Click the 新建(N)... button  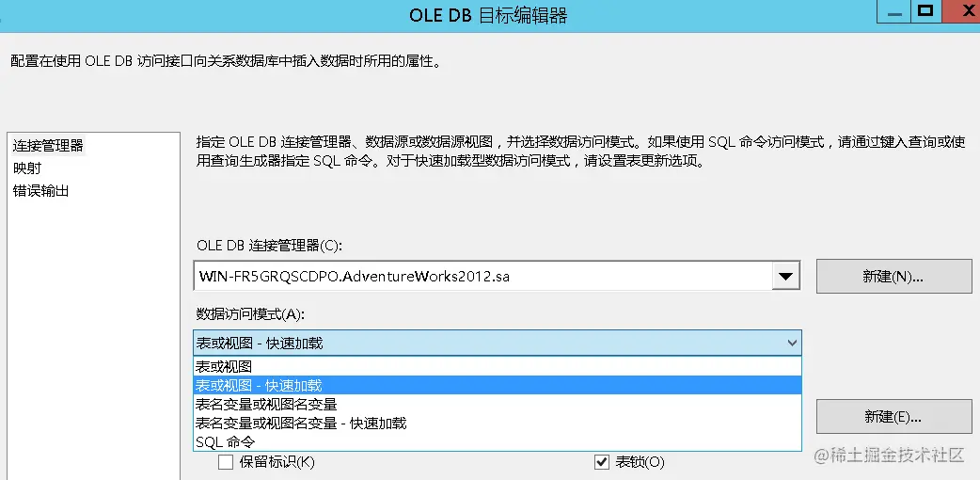pos(893,276)
